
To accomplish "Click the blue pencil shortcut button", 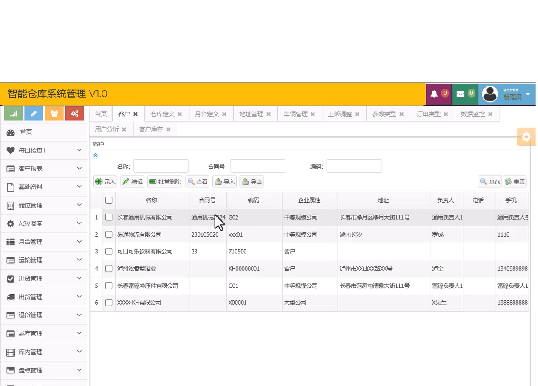I will (34, 114).
